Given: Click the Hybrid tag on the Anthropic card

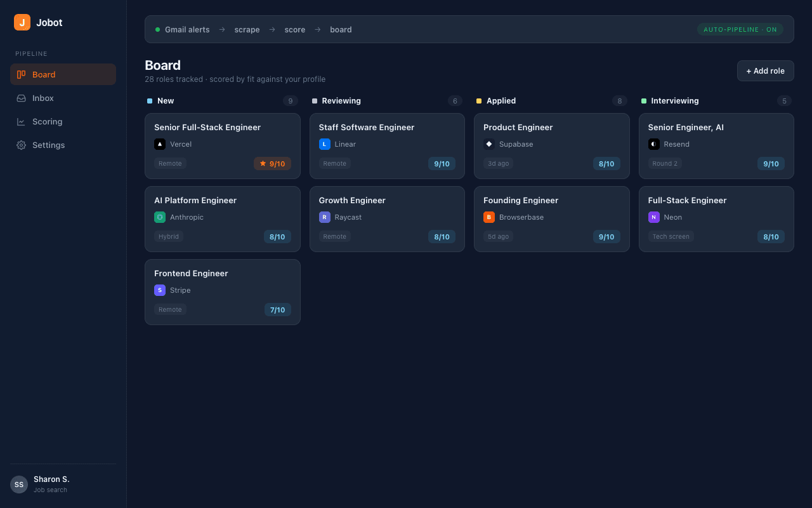Looking at the screenshot, I should [169, 236].
